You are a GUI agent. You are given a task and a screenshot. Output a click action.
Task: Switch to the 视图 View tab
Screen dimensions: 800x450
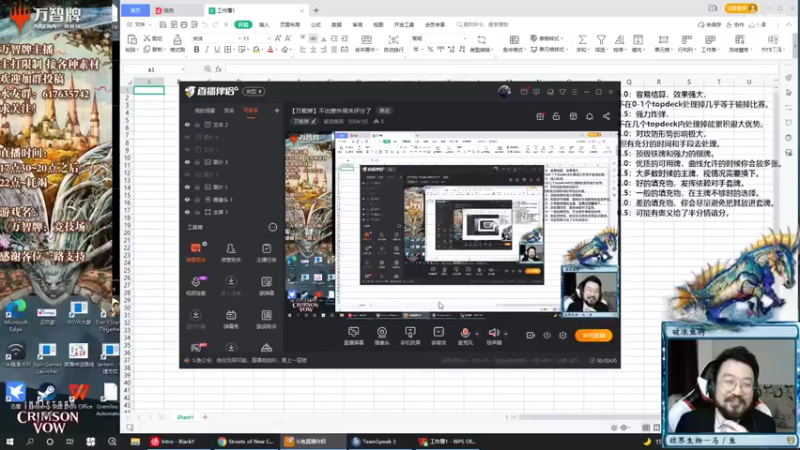tap(378, 24)
